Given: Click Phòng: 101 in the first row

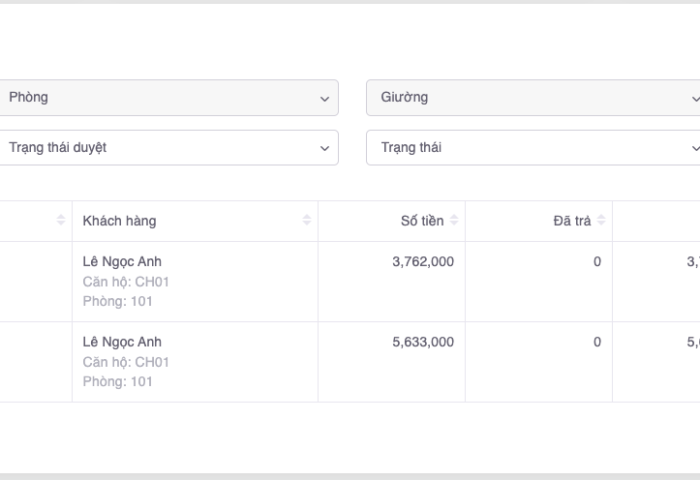Looking at the screenshot, I should (x=117, y=301).
